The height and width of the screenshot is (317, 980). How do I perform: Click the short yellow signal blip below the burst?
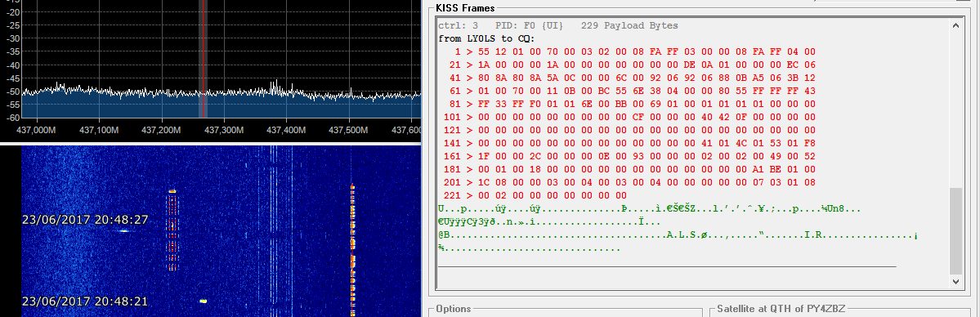pos(203,301)
